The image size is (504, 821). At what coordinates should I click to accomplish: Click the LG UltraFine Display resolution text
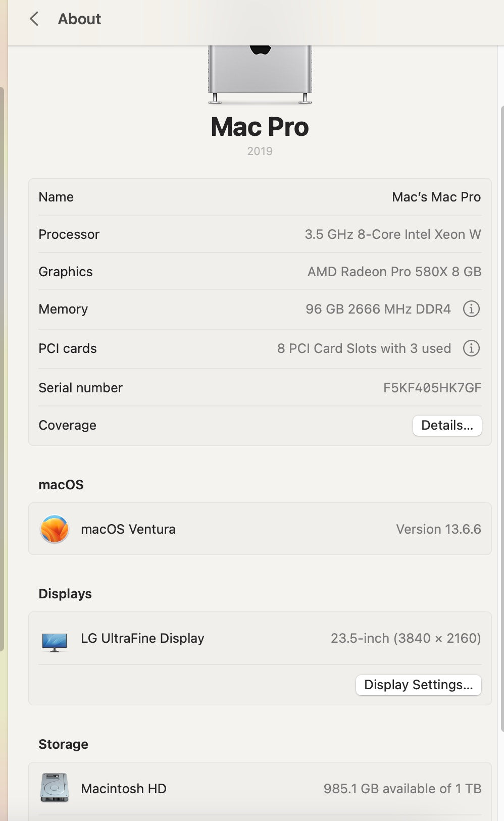tap(405, 638)
